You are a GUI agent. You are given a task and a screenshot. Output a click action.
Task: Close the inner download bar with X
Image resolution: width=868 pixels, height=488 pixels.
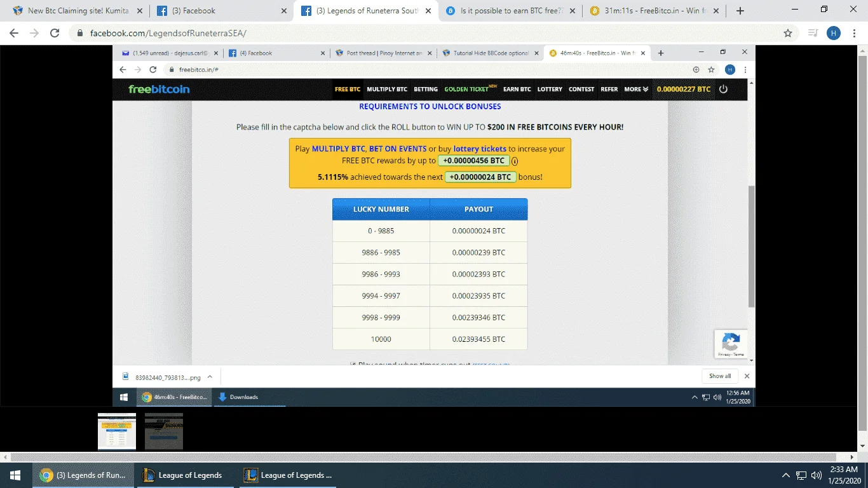(x=747, y=376)
